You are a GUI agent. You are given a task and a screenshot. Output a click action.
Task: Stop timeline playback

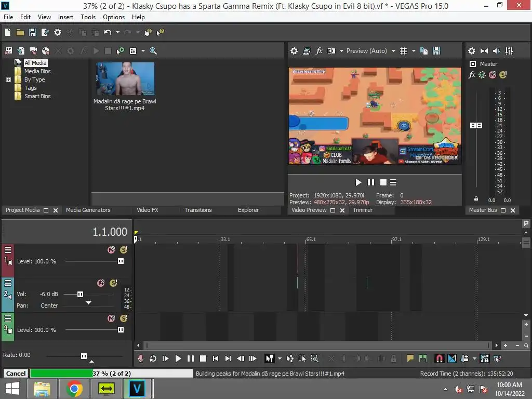(203, 358)
